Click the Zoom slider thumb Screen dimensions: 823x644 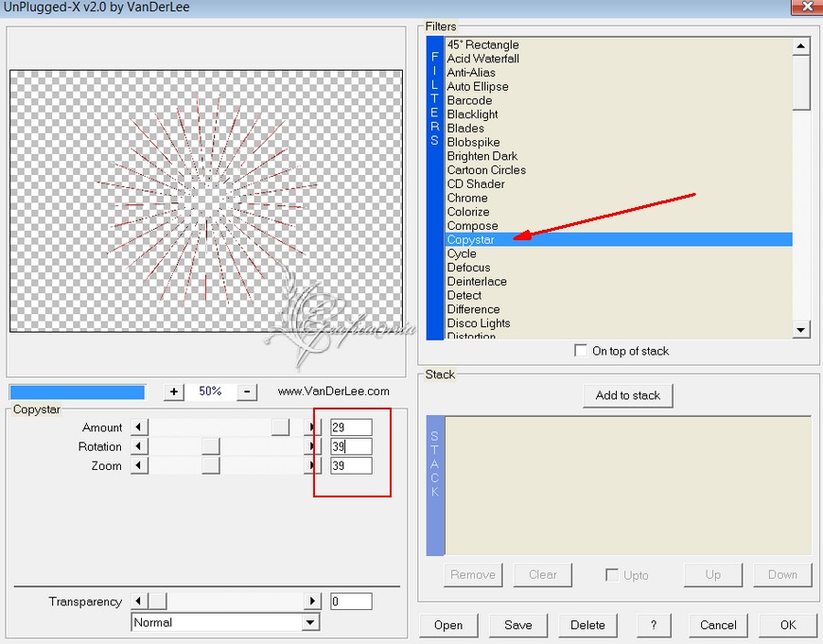click(210, 465)
